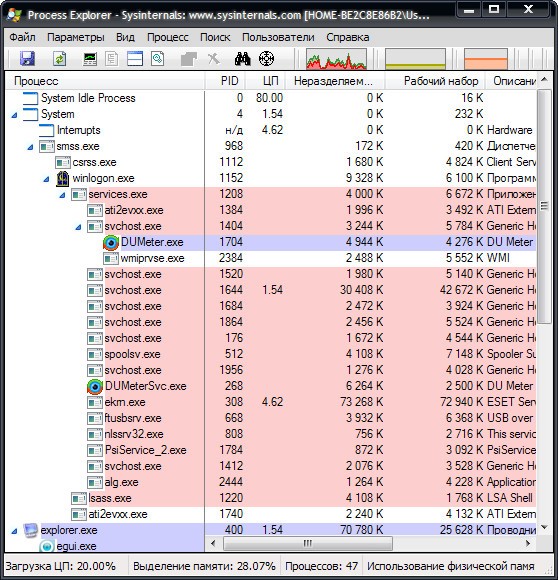
Task: Click the 73 268 K cell
Action: click(x=362, y=402)
